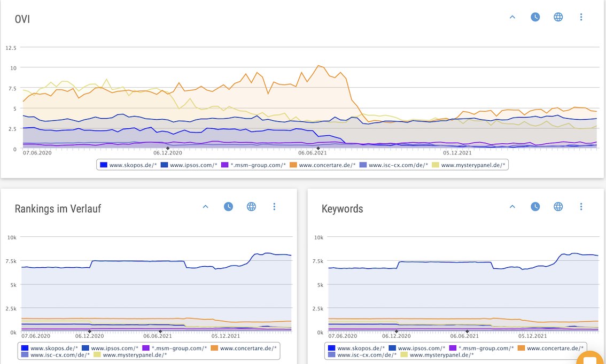Toggle www.ipsos.com series in OVI legend
The width and height of the screenshot is (606, 364).
(x=189, y=165)
